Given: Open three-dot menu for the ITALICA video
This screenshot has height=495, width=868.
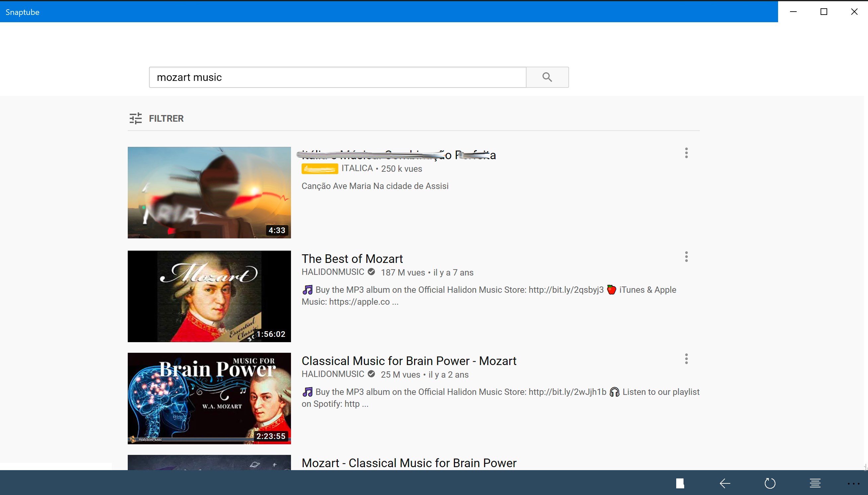Looking at the screenshot, I should pyautogui.click(x=687, y=153).
